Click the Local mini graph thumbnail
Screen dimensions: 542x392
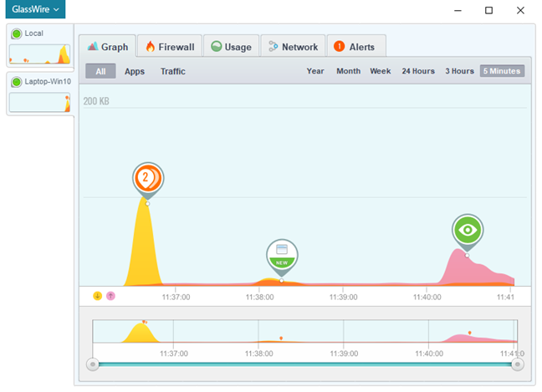click(40, 53)
